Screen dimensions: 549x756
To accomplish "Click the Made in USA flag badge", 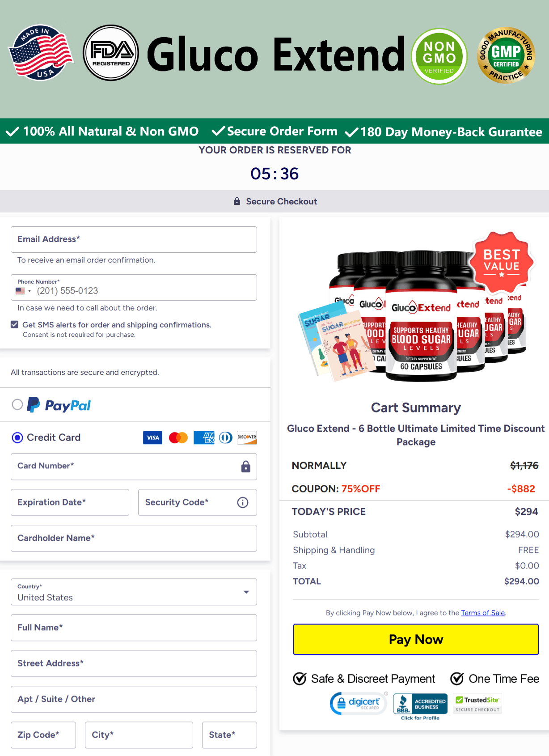I will point(41,52).
